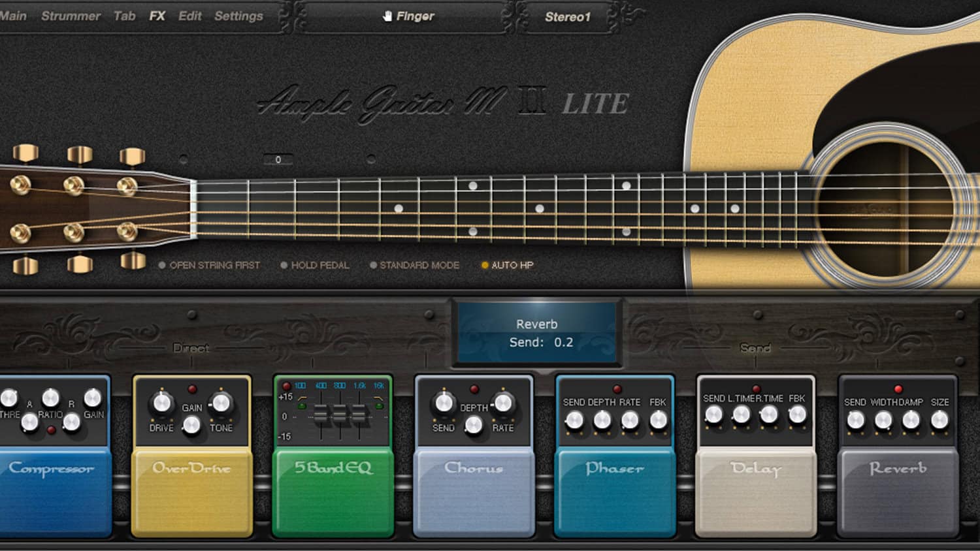Click the Reverb pedal footswitch

898,493
